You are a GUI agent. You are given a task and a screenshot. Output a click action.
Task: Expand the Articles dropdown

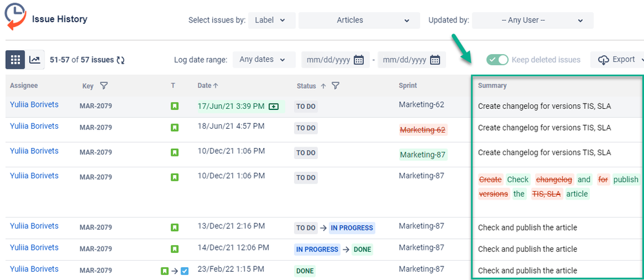tap(359, 20)
